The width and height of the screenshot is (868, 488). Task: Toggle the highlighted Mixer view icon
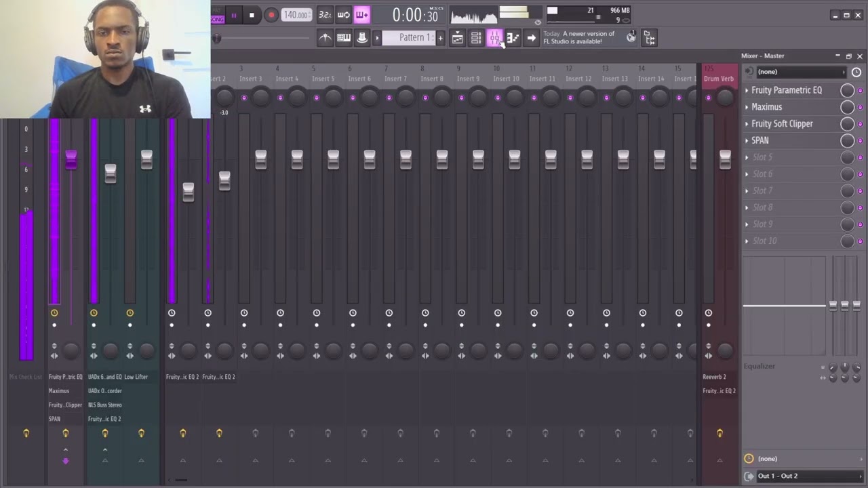(494, 38)
